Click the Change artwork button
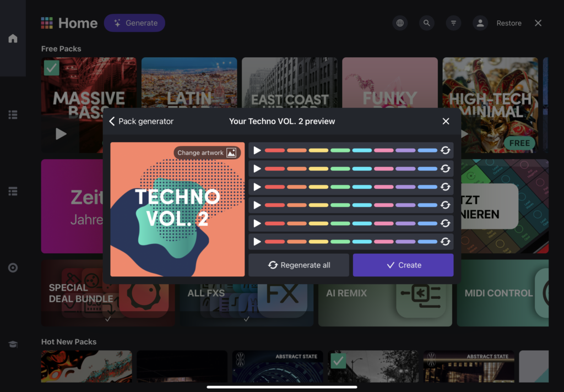 click(207, 153)
